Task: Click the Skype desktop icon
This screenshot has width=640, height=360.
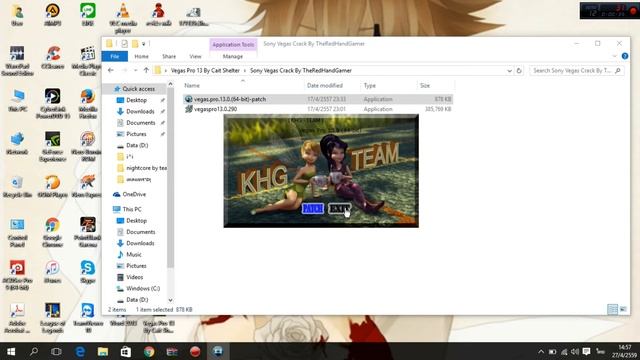Action: pyautogui.click(x=88, y=272)
